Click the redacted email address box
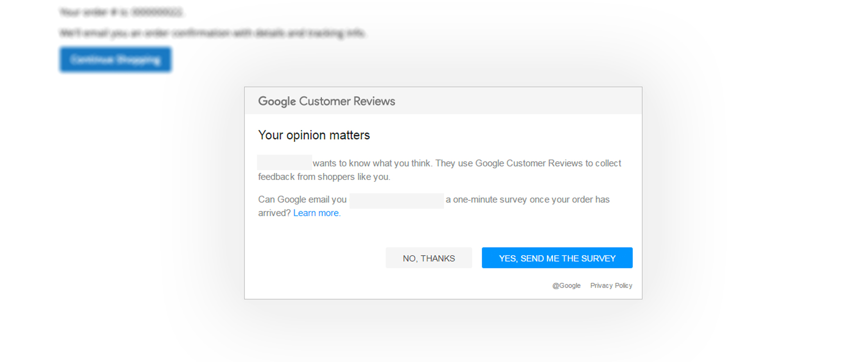868x362 pixels. point(396,200)
